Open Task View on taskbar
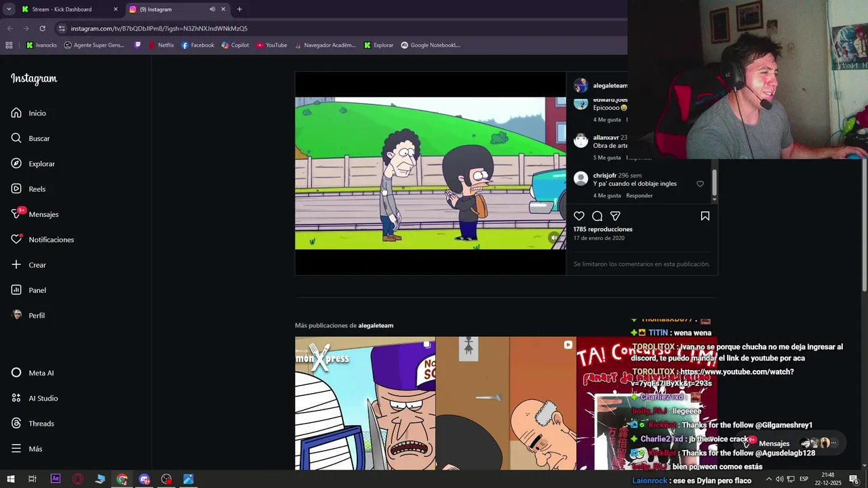Screen dimensions: 868x488 tap(32, 479)
